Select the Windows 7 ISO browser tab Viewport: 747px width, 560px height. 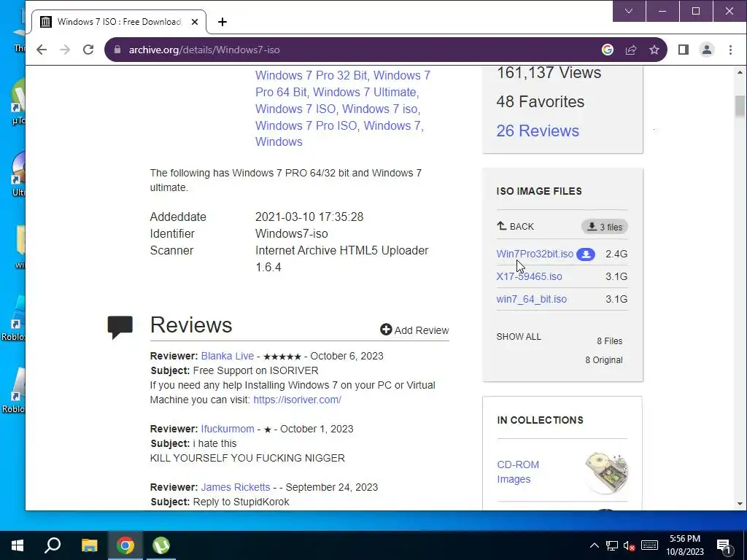coord(119,22)
